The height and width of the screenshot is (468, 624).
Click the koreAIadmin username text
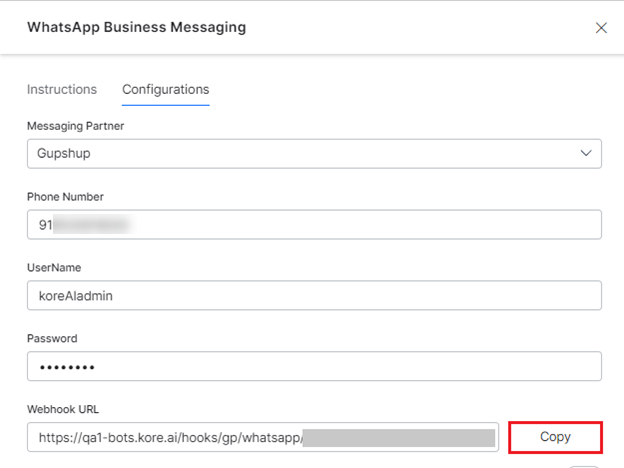click(78, 296)
